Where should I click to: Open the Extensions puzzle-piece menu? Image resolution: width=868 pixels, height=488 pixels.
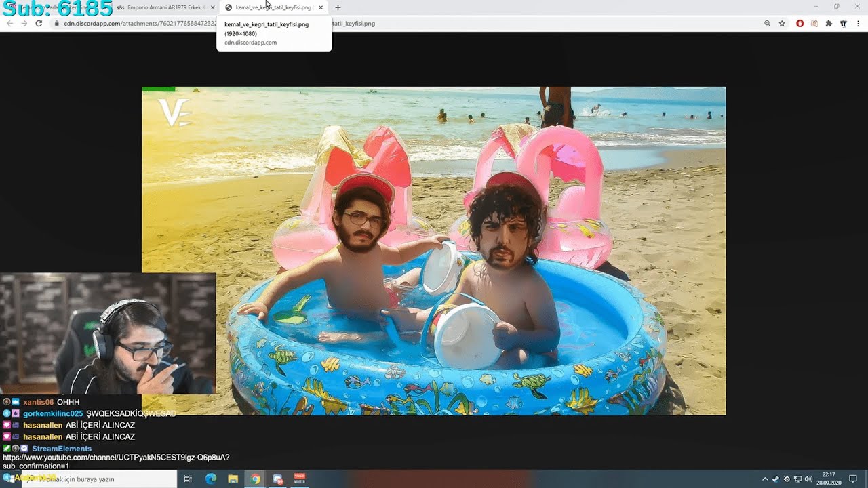(x=829, y=24)
